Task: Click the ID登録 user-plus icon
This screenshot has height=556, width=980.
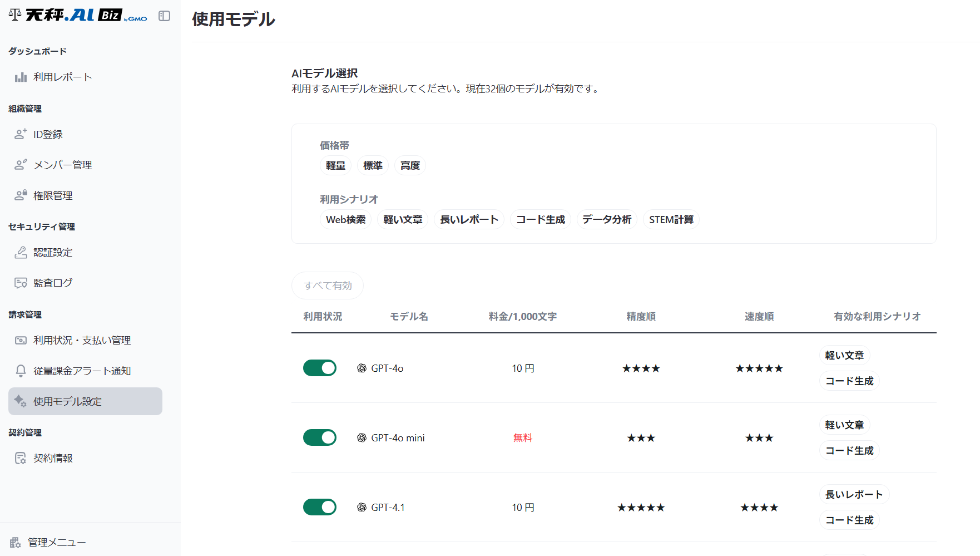Action: pos(21,134)
